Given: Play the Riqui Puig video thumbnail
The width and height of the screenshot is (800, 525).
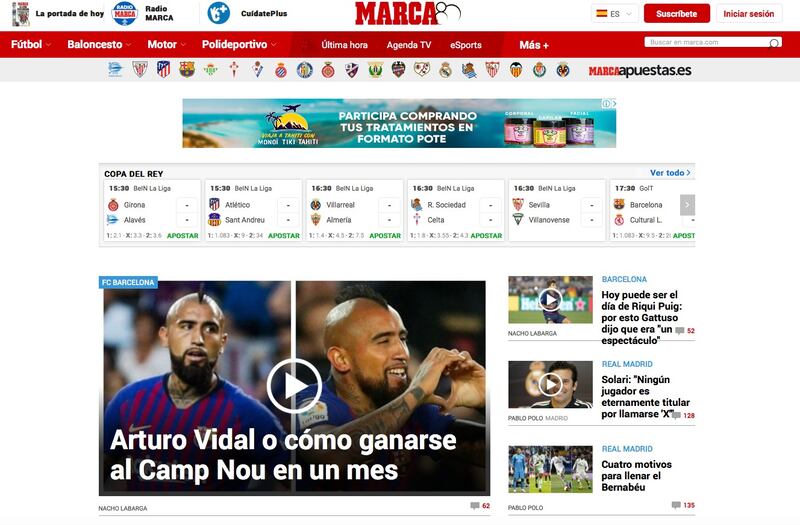Looking at the screenshot, I should [550, 299].
